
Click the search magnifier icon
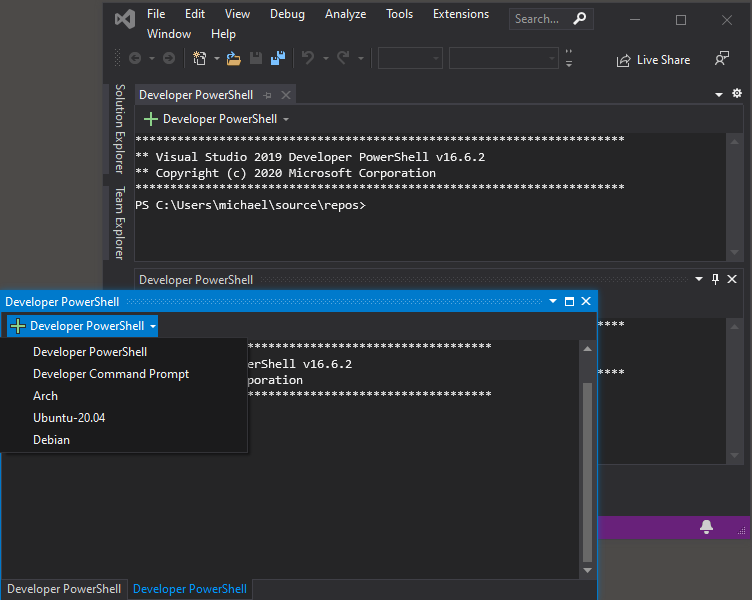[579, 19]
